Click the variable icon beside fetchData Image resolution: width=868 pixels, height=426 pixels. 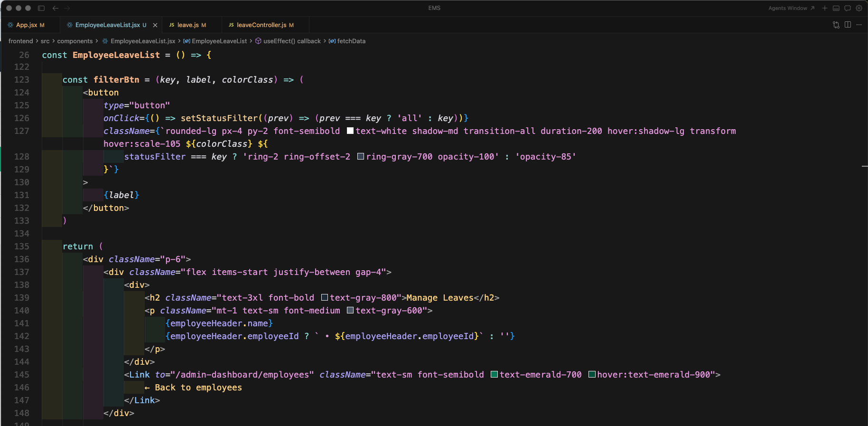[332, 41]
